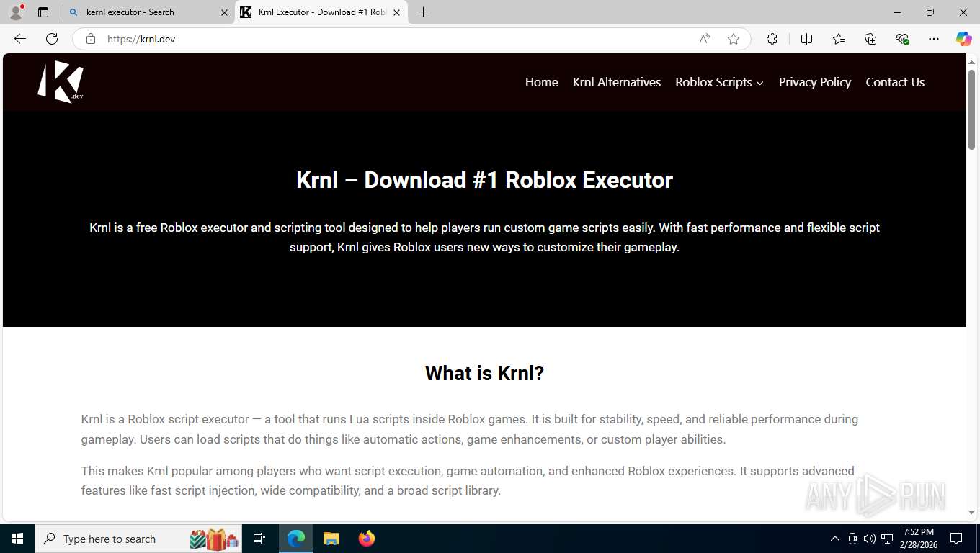Click scrollbar down arrow

971,513
